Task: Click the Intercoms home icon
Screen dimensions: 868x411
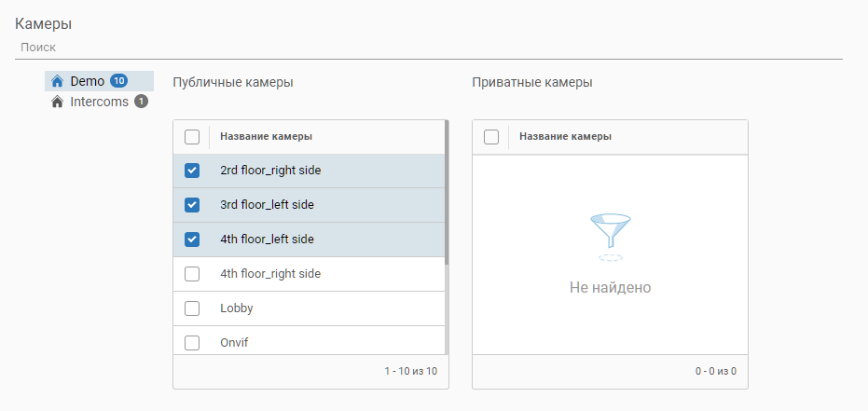Action: pyautogui.click(x=57, y=102)
